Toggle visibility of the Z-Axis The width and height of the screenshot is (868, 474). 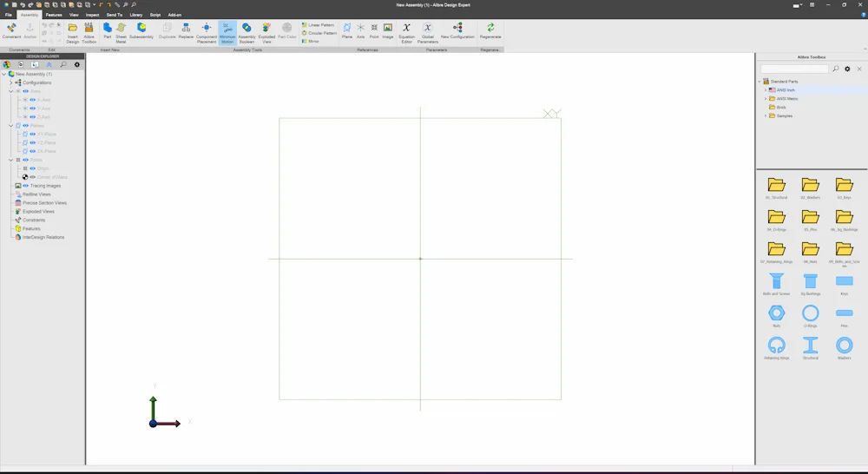click(x=32, y=117)
